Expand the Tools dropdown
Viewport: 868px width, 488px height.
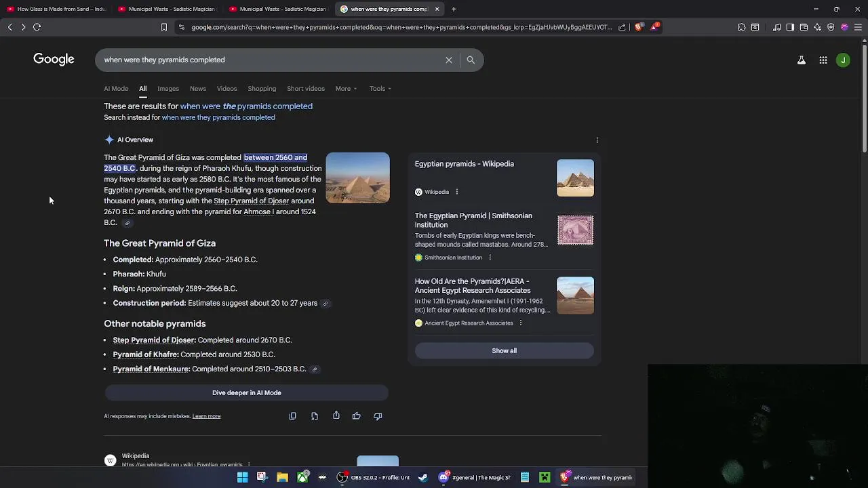tap(380, 89)
